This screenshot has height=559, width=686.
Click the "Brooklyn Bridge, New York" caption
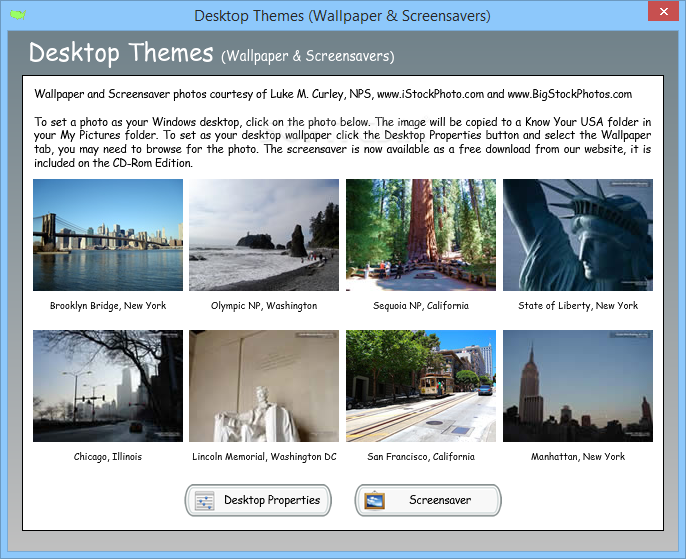click(108, 306)
